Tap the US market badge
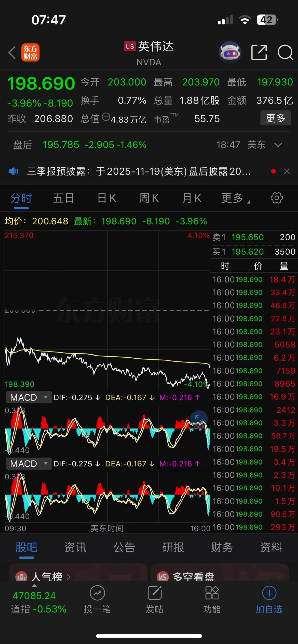This screenshot has width=298, height=644. pos(130,47)
